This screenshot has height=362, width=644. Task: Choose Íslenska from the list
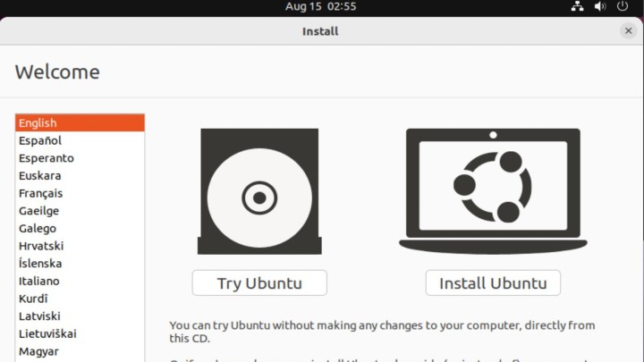pyautogui.click(x=79, y=264)
